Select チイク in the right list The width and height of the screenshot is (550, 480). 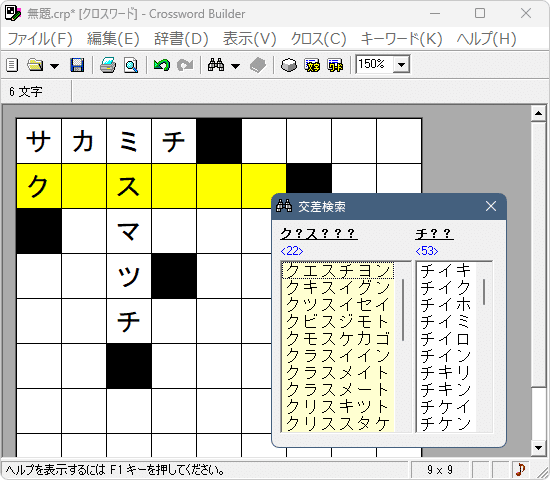pyautogui.click(x=446, y=288)
